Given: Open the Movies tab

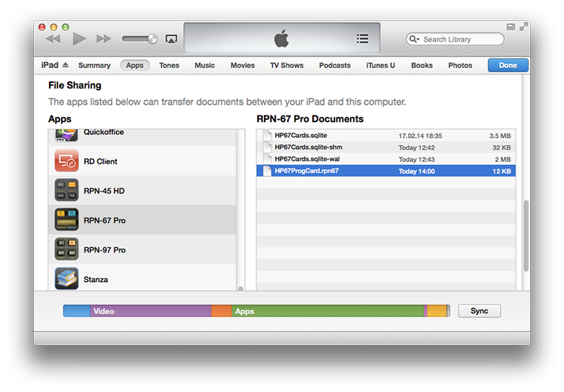Looking at the screenshot, I should (x=243, y=66).
